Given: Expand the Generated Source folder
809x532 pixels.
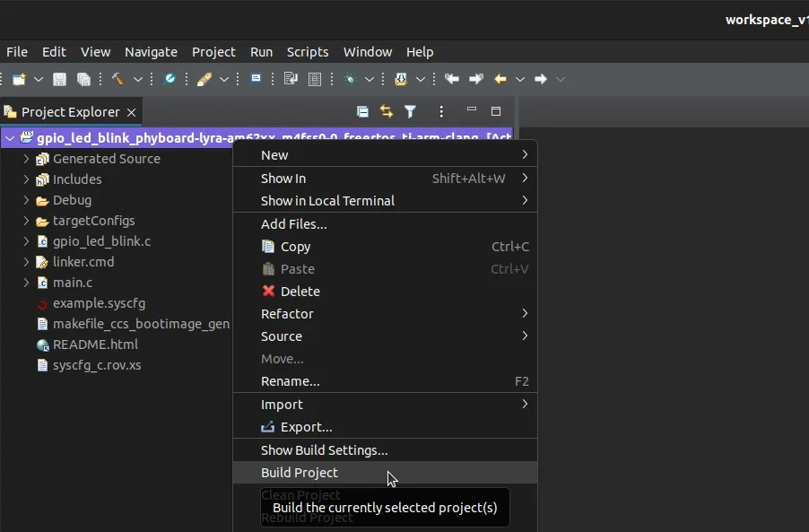Looking at the screenshot, I should pos(27,159).
